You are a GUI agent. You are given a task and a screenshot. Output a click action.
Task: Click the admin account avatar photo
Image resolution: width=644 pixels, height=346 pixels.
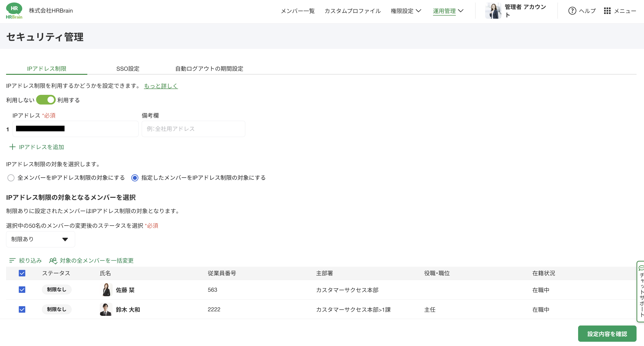493,11
